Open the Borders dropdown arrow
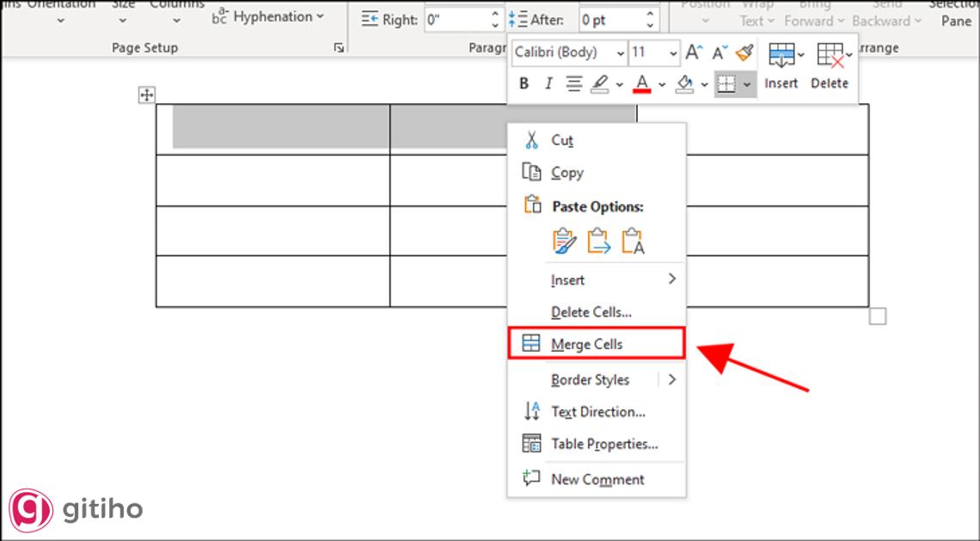The image size is (980, 541). (748, 83)
